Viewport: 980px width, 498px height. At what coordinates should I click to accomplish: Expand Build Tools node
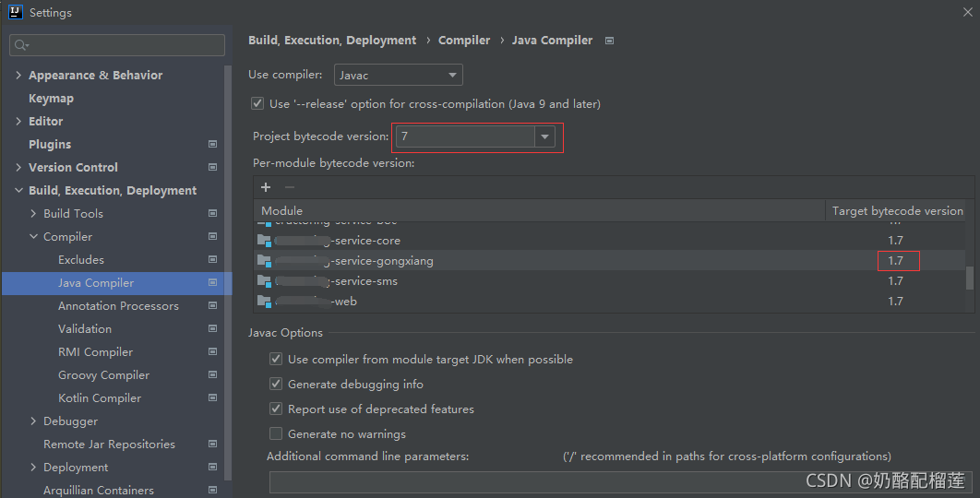(x=33, y=214)
